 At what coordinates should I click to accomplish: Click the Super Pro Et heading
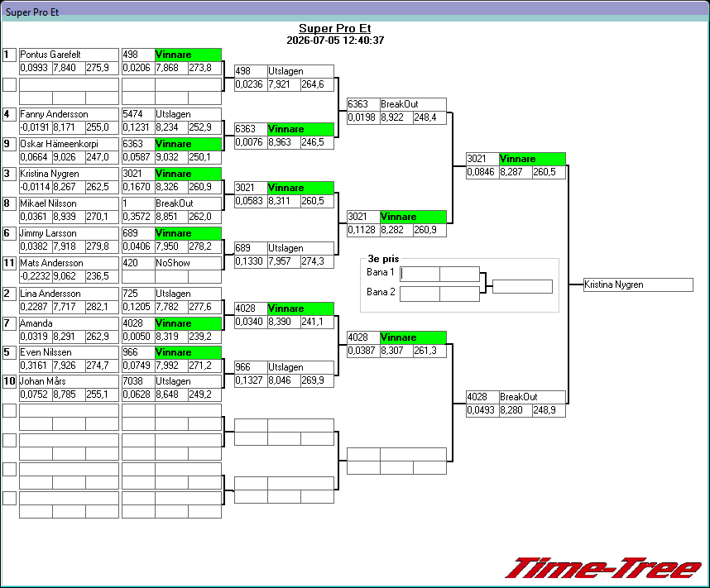point(335,28)
